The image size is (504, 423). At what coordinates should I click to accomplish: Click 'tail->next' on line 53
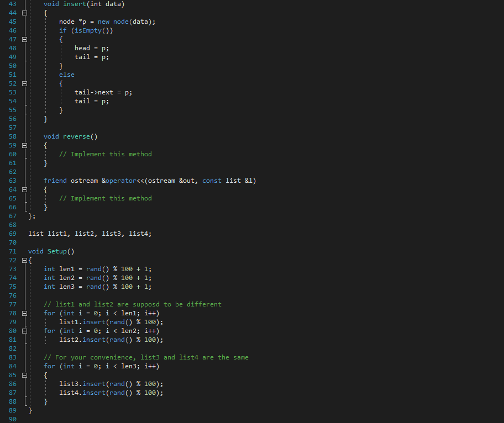point(94,93)
